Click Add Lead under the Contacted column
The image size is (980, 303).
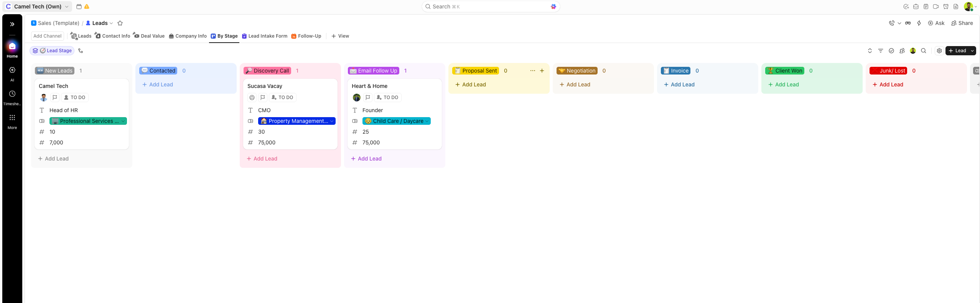(x=158, y=84)
